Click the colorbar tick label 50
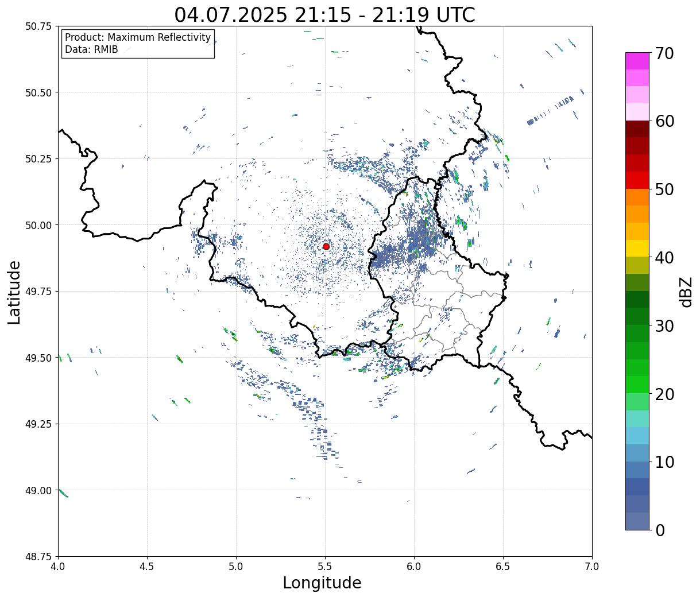The width and height of the screenshot is (700, 597). (x=664, y=189)
